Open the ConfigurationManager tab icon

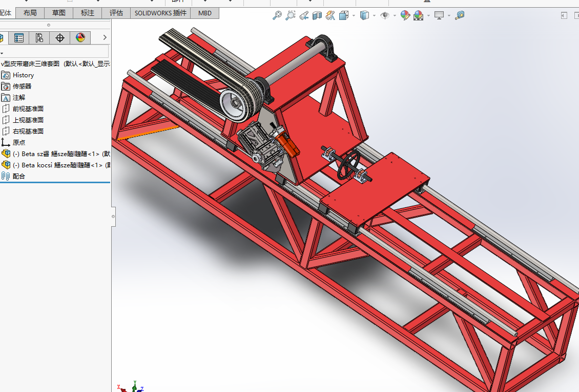point(39,37)
